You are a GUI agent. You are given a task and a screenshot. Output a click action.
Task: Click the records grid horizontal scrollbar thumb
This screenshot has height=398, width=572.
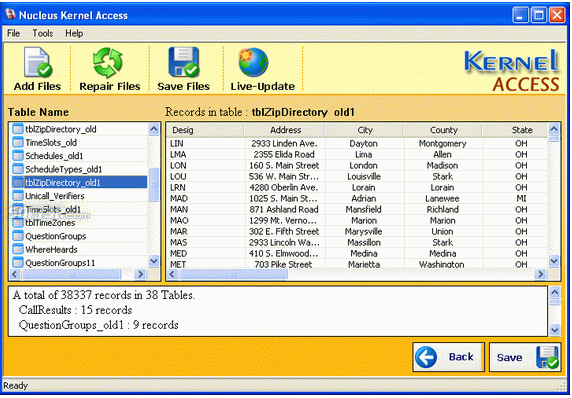(233, 274)
